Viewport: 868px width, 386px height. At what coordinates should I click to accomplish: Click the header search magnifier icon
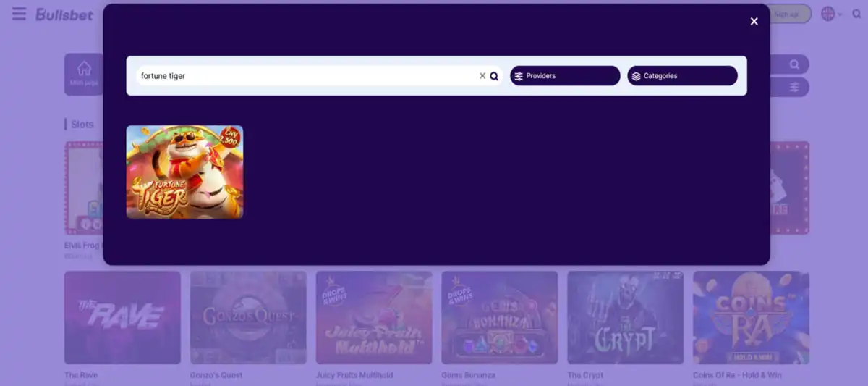[856, 14]
